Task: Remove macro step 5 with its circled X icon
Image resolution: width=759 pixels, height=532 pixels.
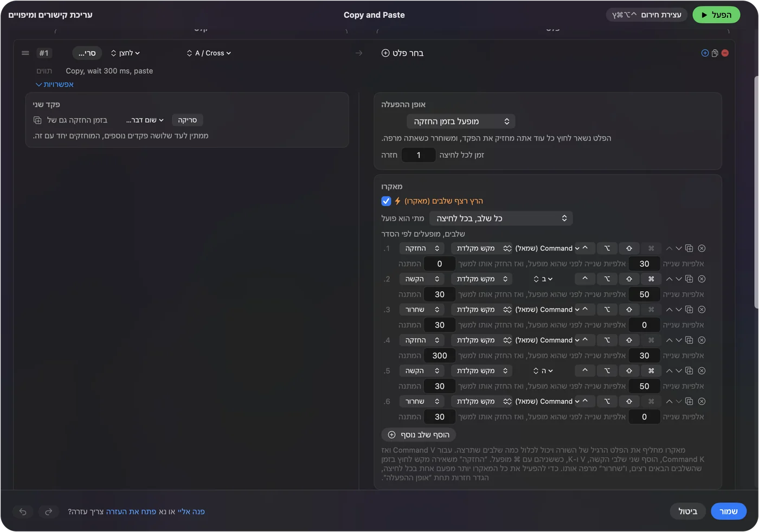Action: [x=702, y=371]
